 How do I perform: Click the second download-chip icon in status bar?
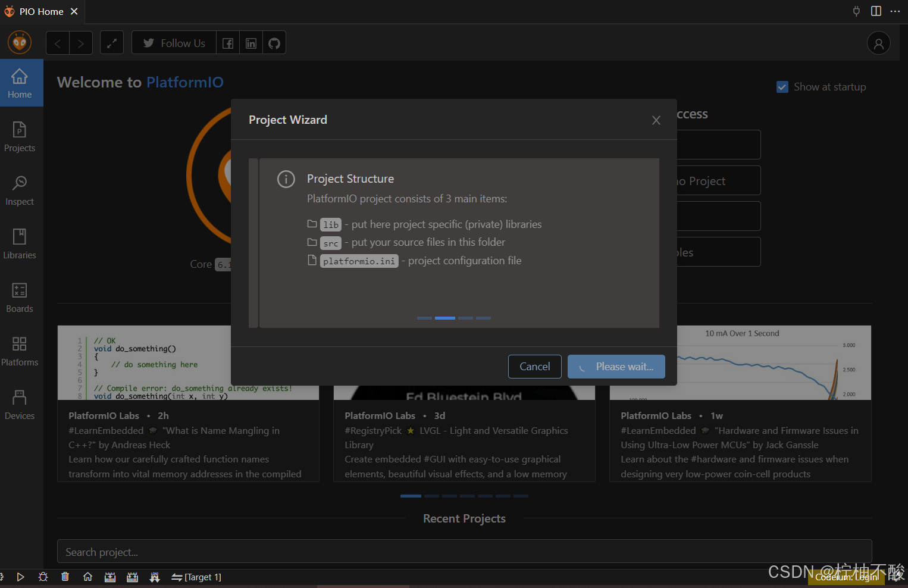coord(133,577)
